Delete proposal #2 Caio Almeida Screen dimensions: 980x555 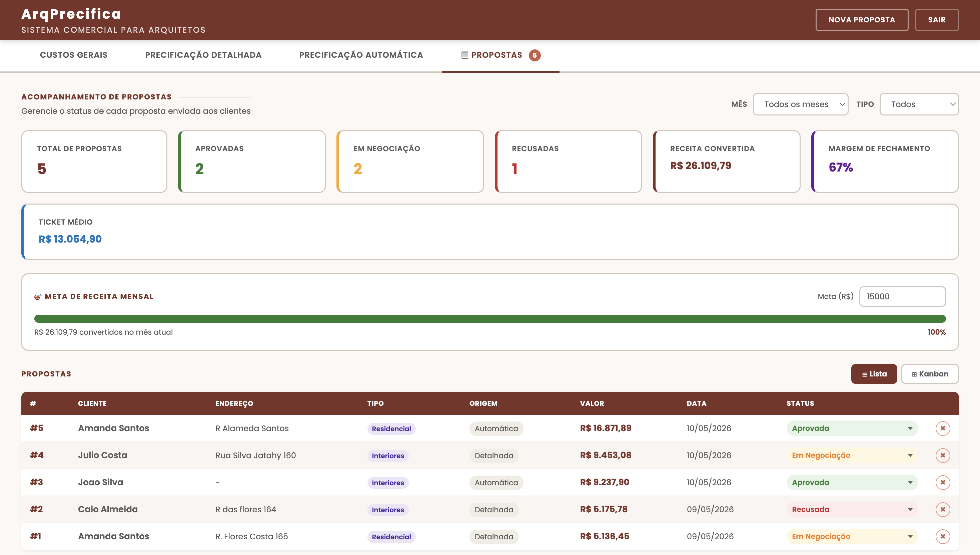(x=943, y=509)
